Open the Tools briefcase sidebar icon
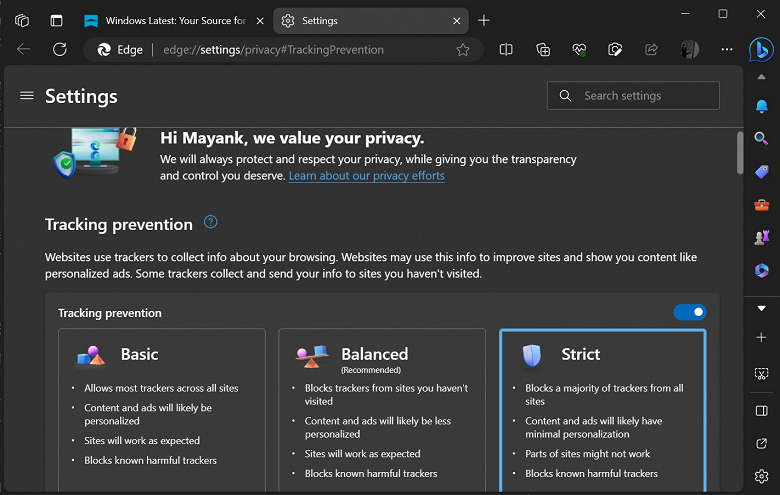Image resolution: width=780 pixels, height=495 pixels. (761, 204)
